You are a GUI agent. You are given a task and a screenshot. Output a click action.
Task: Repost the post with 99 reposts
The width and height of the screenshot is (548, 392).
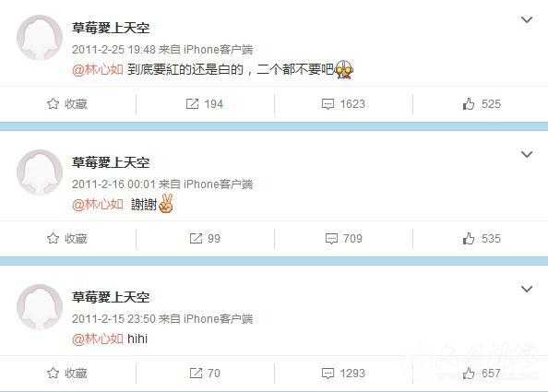pos(205,238)
